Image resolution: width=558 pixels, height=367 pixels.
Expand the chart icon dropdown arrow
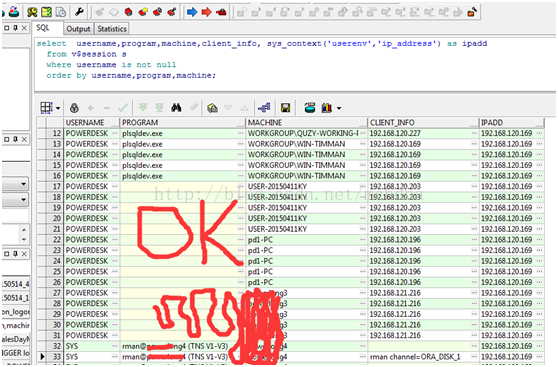click(339, 108)
